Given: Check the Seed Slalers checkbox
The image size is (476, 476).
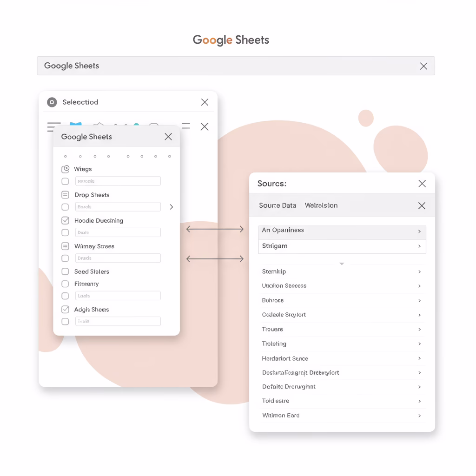Looking at the screenshot, I should [65, 271].
